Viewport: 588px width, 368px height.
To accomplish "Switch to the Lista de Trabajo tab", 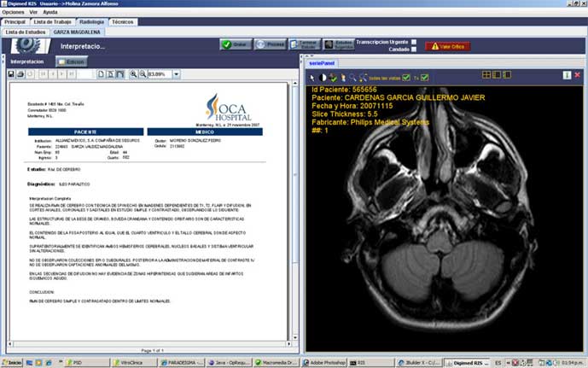I will [67, 21].
